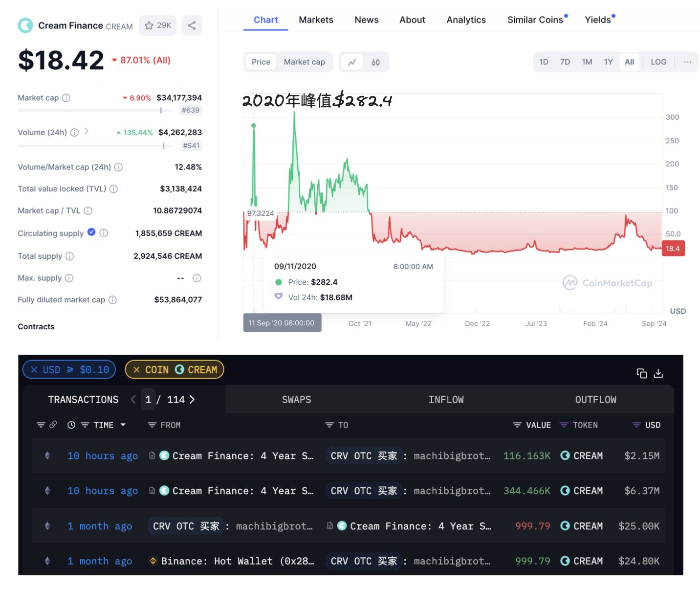Click Ethereum icon in $25.00K row
The height and width of the screenshot is (589, 700).
point(47,526)
